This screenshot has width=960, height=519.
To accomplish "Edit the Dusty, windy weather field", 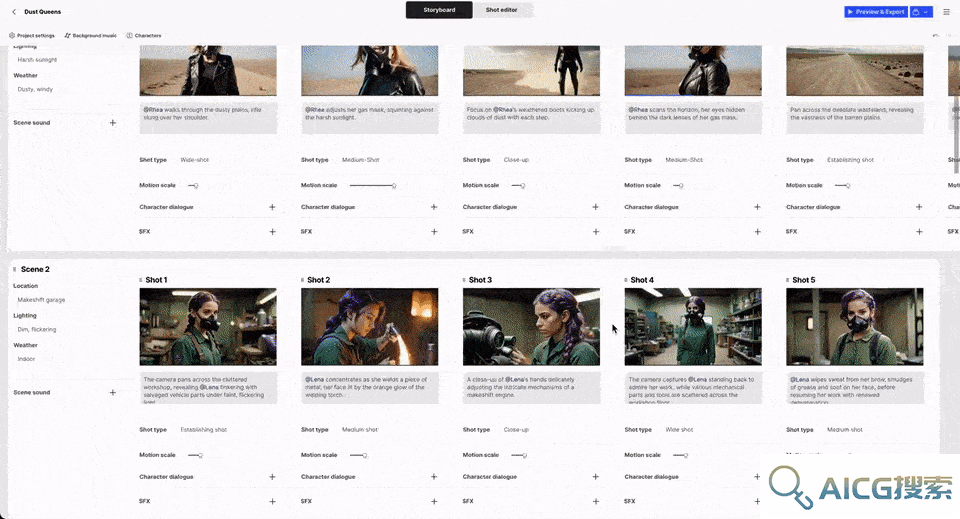I will [x=35, y=89].
